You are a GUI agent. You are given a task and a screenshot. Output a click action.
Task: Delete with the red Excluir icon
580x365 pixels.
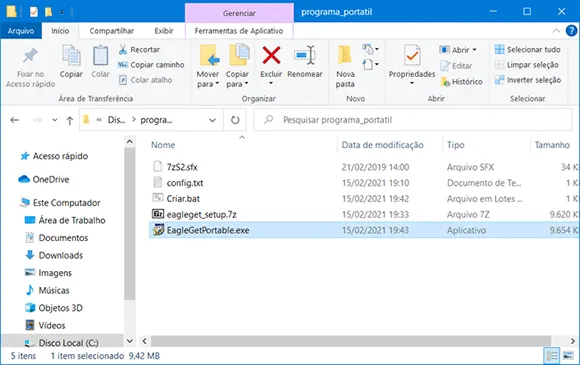tap(271, 55)
